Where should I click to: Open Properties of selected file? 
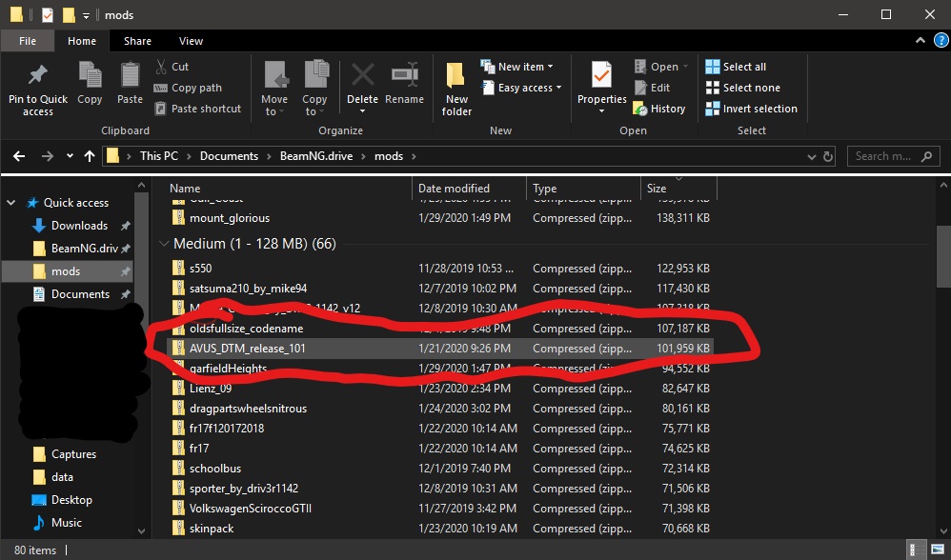point(601,89)
